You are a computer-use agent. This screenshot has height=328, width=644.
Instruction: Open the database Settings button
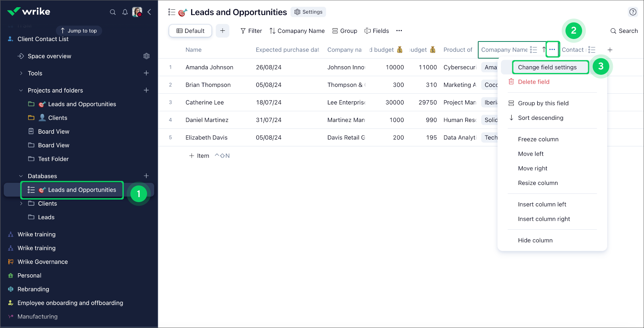click(308, 12)
